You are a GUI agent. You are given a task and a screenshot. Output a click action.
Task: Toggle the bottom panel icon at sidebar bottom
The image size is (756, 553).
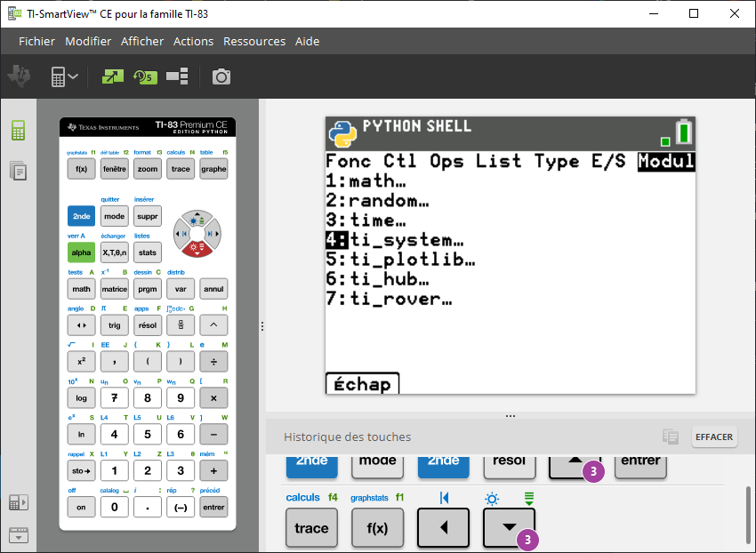(19, 534)
